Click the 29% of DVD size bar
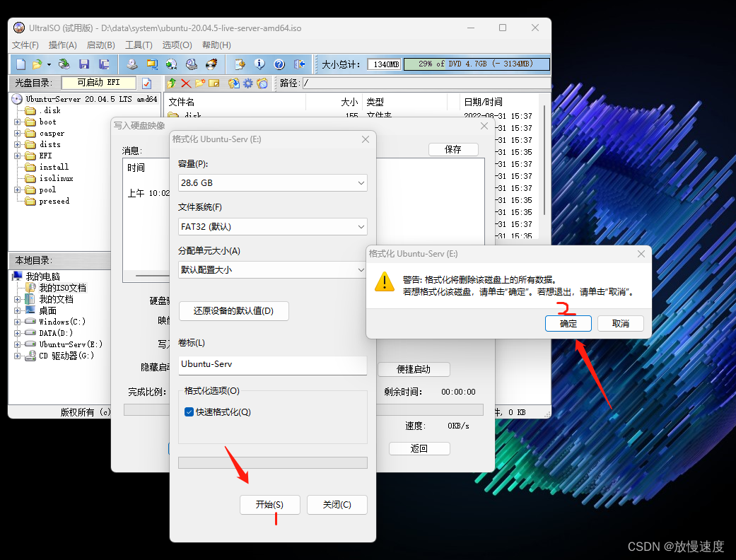Image resolution: width=736 pixels, height=560 pixels. (x=477, y=64)
